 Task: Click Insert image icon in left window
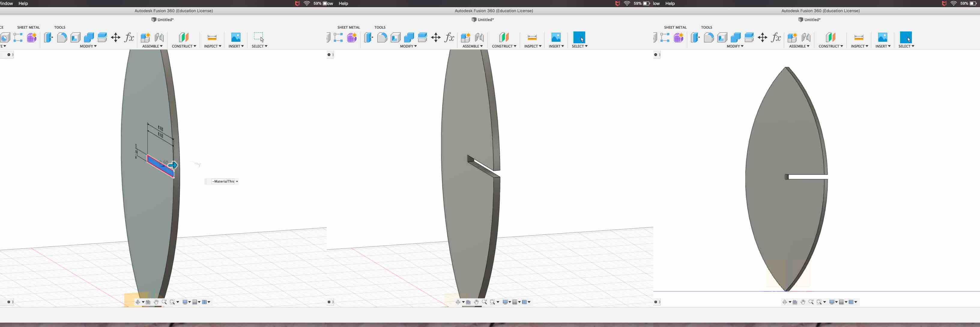click(236, 37)
